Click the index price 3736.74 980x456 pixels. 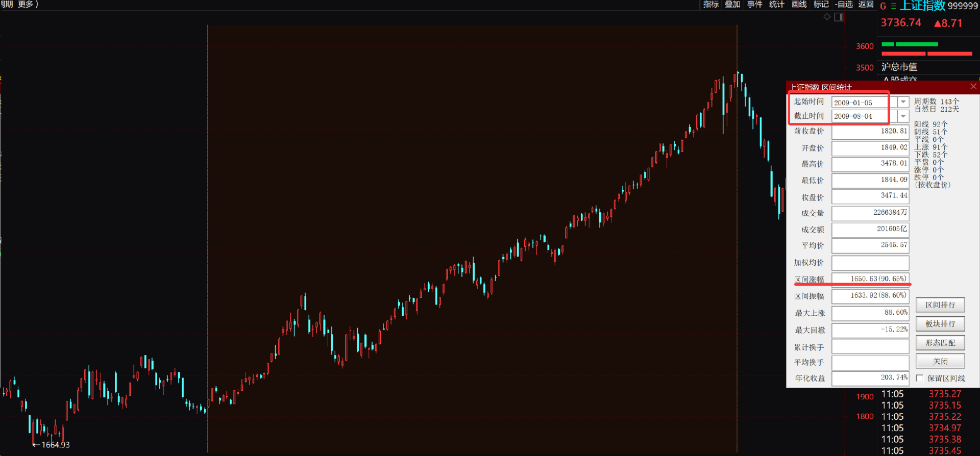tap(901, 23)
